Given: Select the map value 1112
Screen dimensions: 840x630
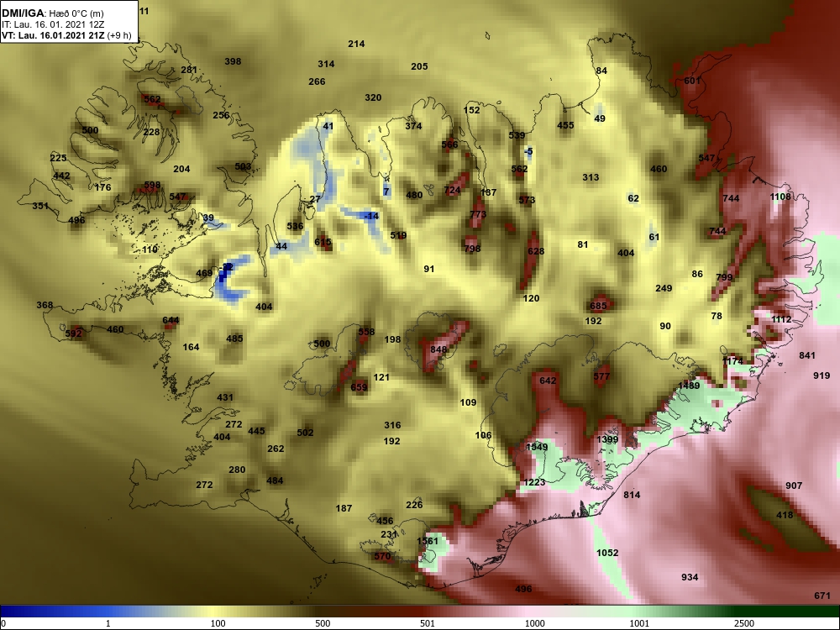Looking at the screenshot, I should click(781, 320).
